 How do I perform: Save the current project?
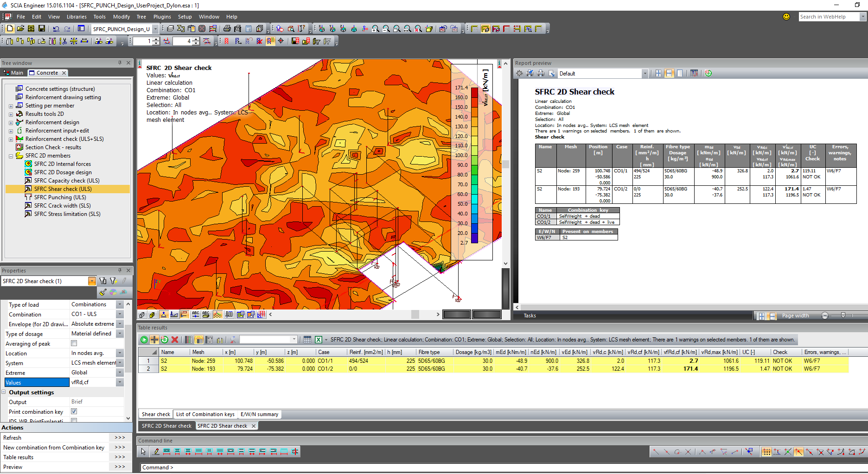pos(41,29)
